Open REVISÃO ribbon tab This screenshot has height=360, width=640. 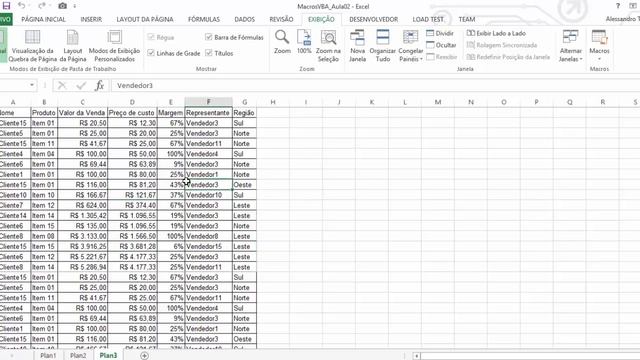[281, 19]
